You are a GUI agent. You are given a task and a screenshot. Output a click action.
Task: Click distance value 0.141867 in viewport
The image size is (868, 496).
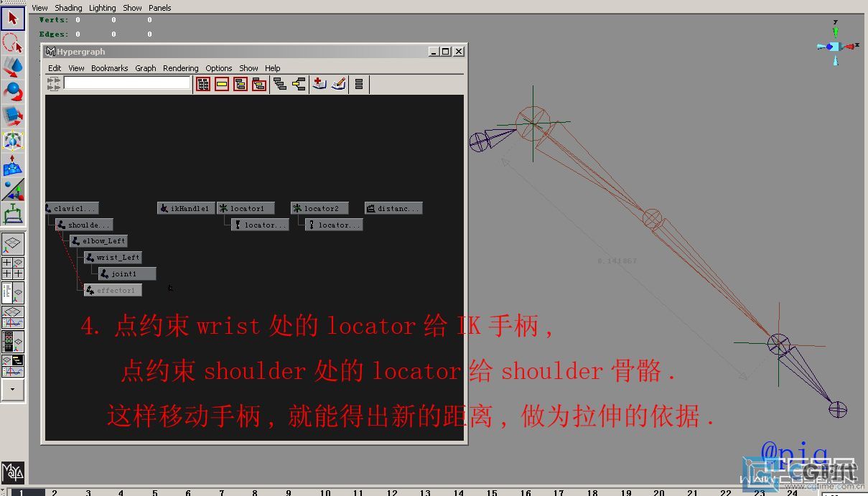coord(617,261)
